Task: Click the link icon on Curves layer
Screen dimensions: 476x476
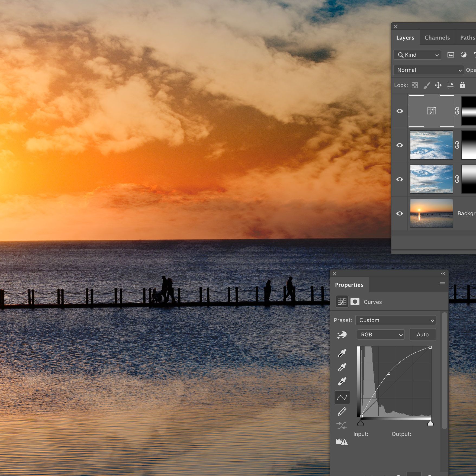Action: tap(457, 111)
